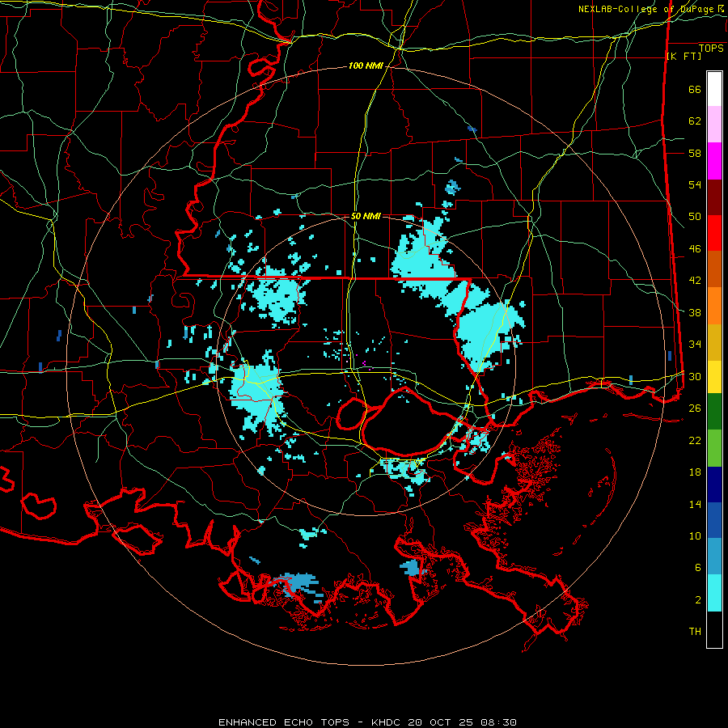The width and height of the screenshot is (728, 728).
Task: Click the legend value 54
Action: click(x=695, y=184)
